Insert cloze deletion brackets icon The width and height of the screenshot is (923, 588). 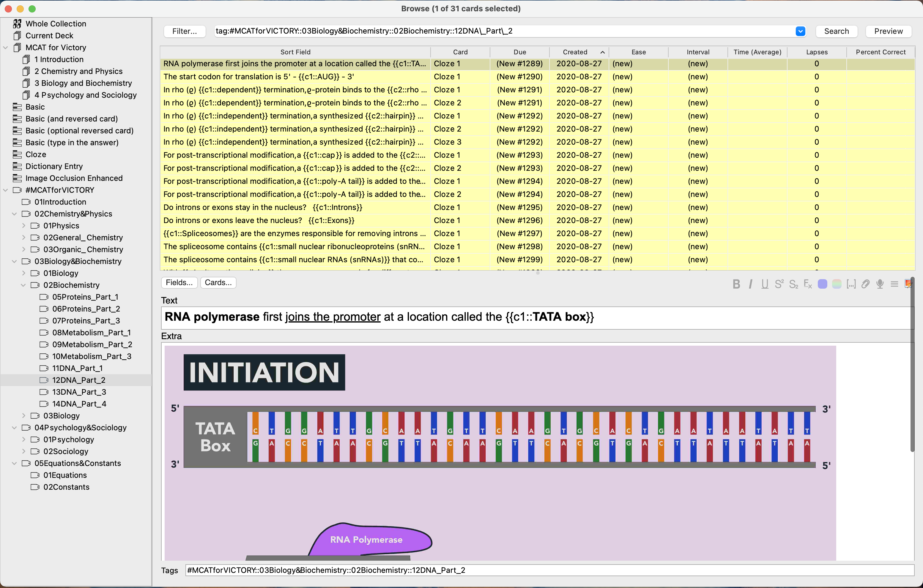click(x=851, y=284)
